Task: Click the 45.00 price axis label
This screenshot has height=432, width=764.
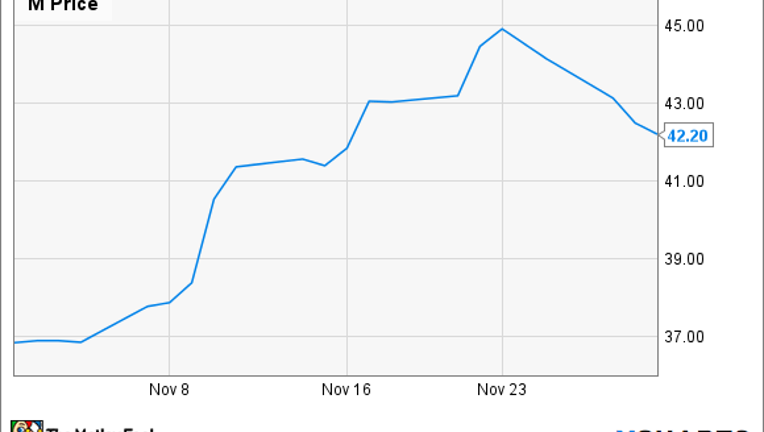Action: pyautogui.click(x=684, y=26)
